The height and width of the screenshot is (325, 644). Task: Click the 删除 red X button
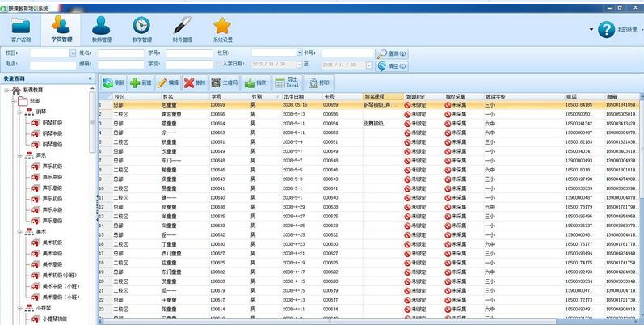195,83
